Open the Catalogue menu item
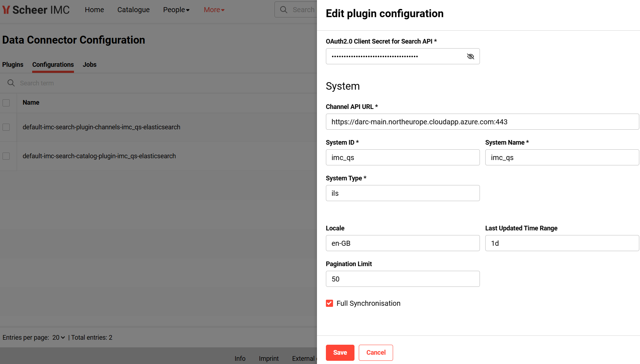This screenshot has width=640, height=364. (133, 10)
